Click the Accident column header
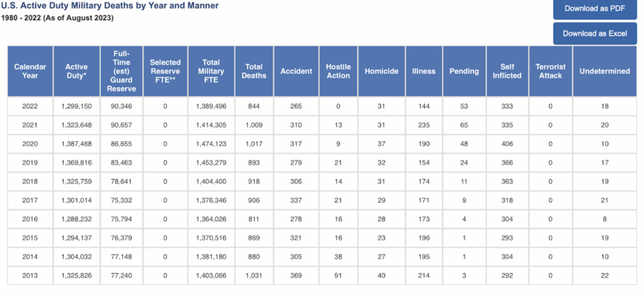The width and height of the screenshot is (644, 296). 296,72
